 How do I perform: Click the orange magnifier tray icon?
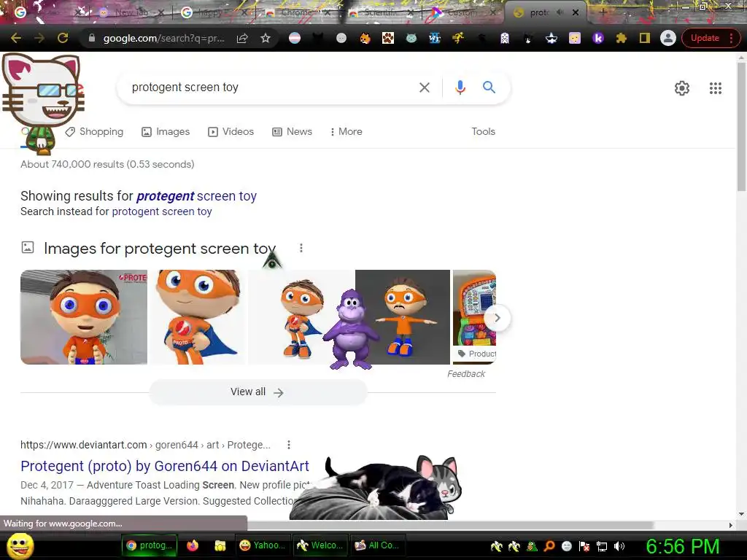click(x=549, y=546)
